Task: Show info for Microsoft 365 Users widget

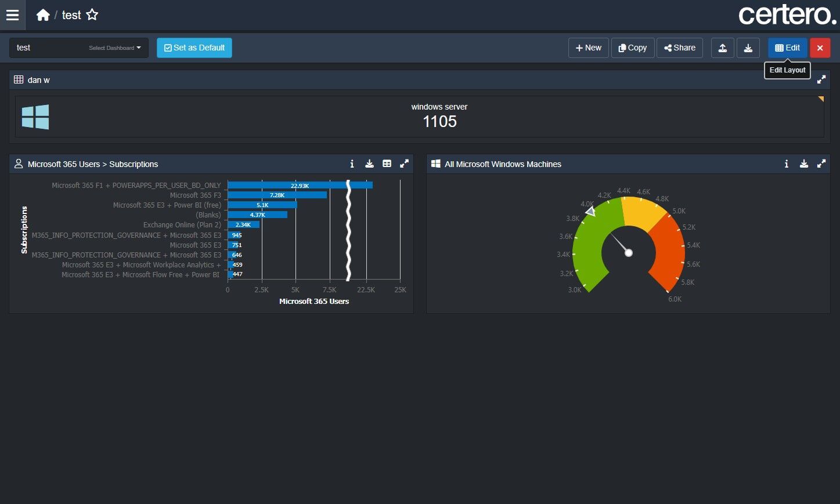Action: pos(352,164)
